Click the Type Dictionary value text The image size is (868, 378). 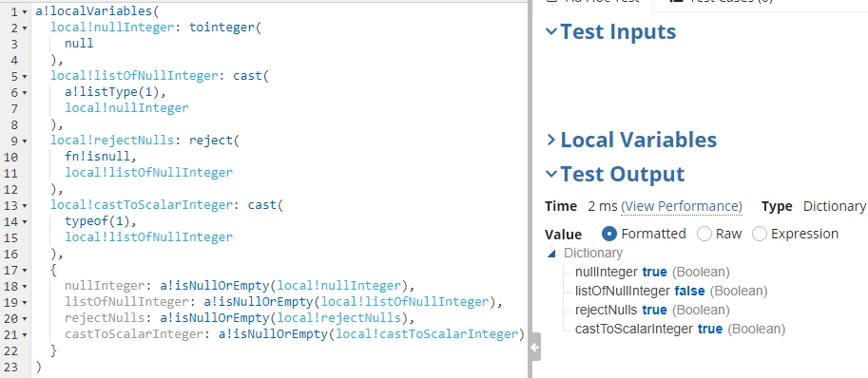coord(834,206)
